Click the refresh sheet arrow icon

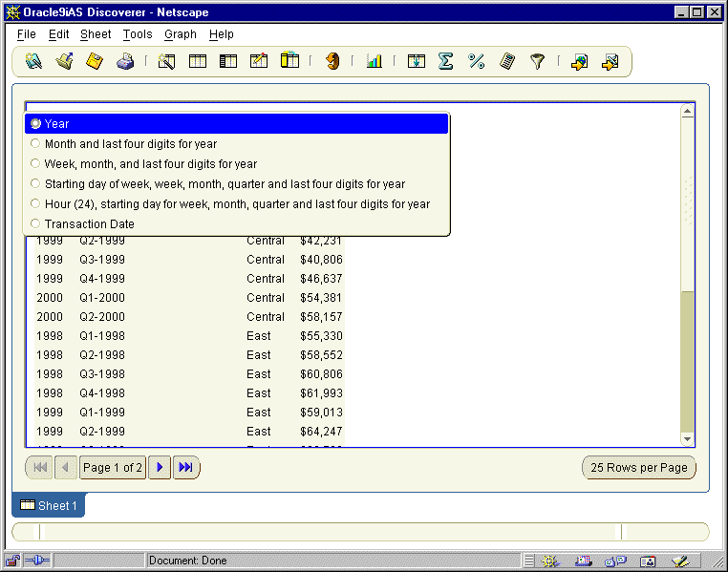(x=332, y=61)
